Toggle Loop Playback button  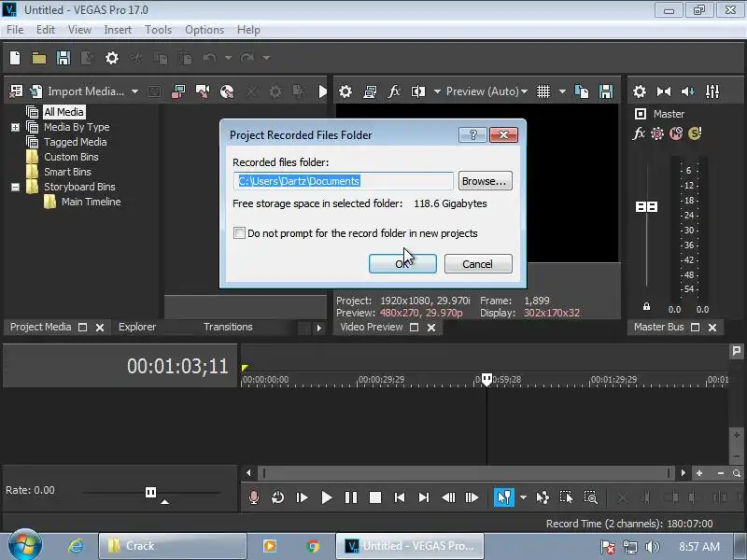tap(277, 497)
